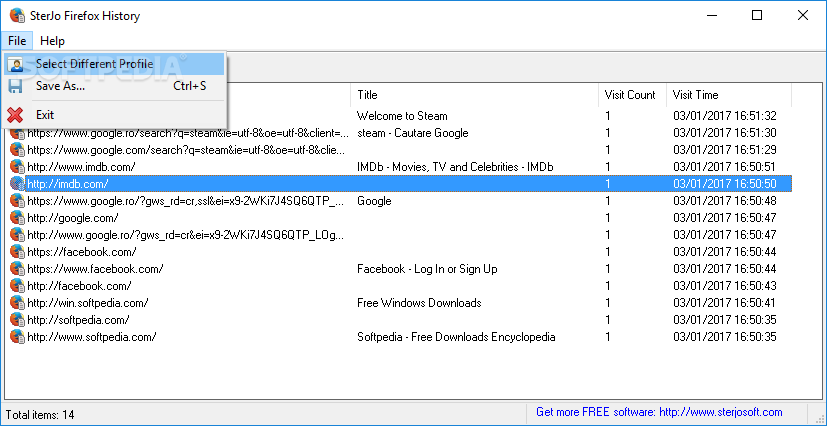Click the Google title cell
Image resolution: width=827 pixels, height=426 pixels.
tap(374, 201)
